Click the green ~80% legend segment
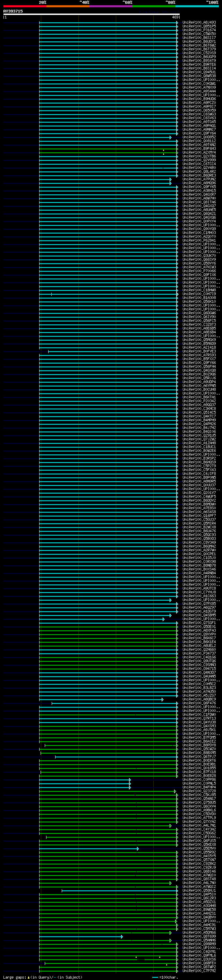Image resolution: width=222 pixels, height=980 pixels. [x=154, y=6]
